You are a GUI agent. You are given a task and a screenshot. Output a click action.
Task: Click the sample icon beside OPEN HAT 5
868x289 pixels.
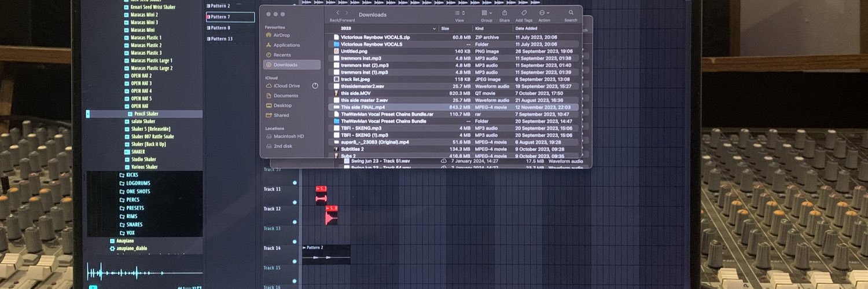[x=126, y=98]
